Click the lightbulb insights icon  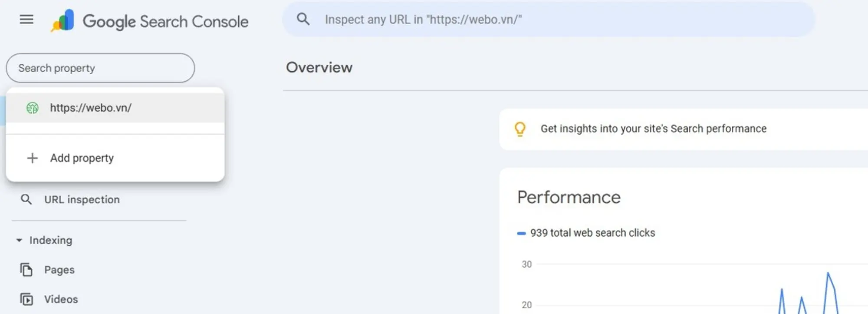pyautogui.click(x=520, y=129)
